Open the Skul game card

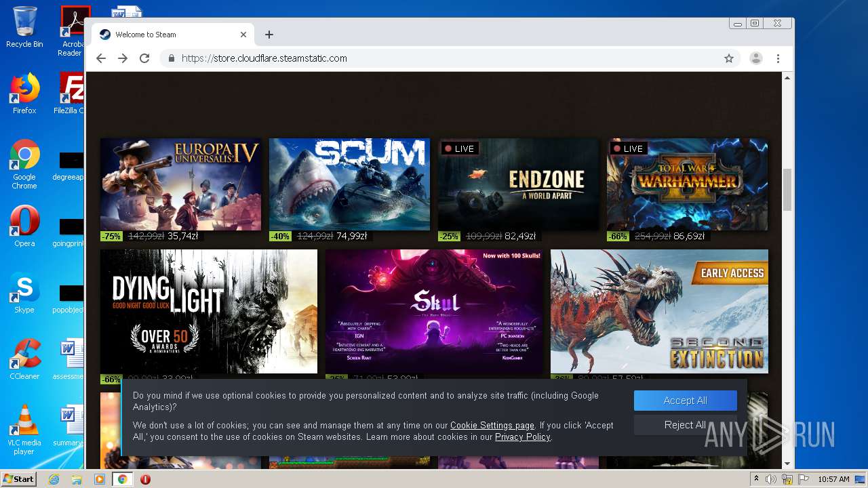click(434, 311)
